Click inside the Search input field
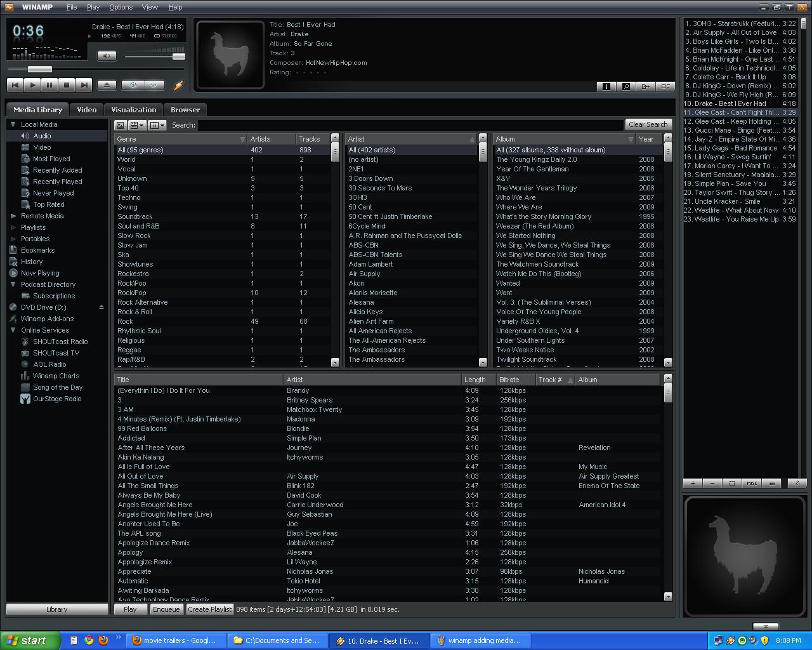This screenshot has width=812, height=650. [410, 125]
